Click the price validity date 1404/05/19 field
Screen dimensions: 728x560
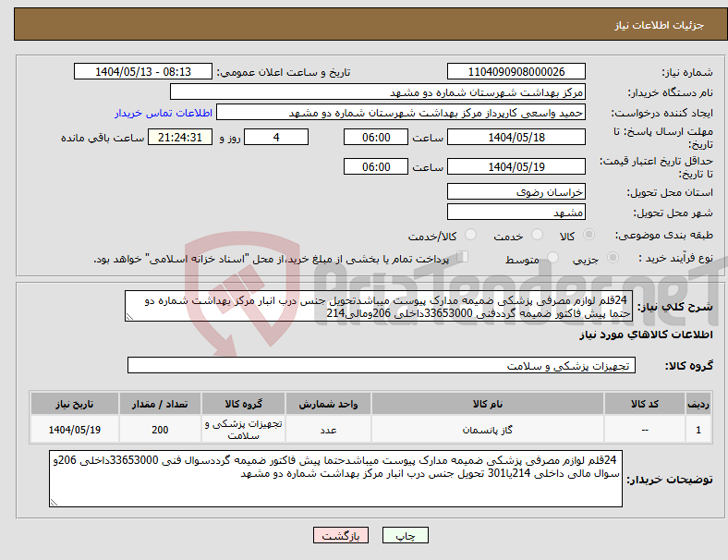(516, 166)
